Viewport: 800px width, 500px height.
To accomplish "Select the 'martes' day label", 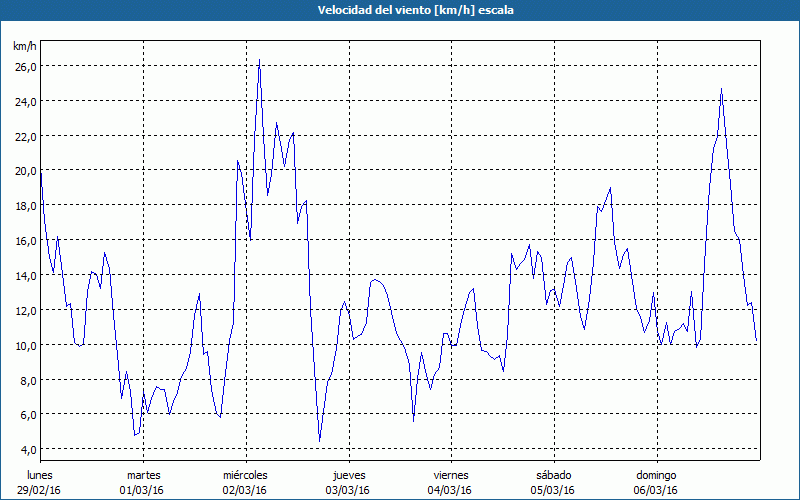I will click(x=143, y=474).
